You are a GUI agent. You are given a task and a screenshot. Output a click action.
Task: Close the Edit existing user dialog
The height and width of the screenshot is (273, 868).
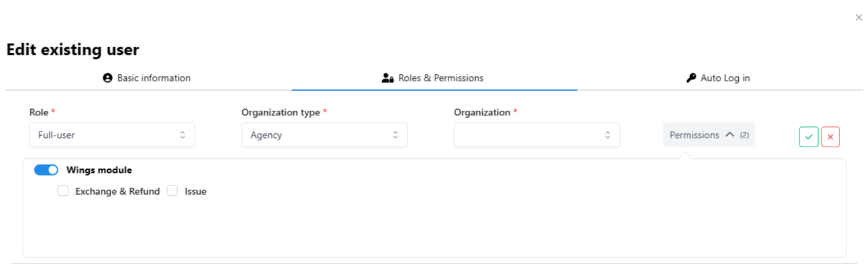(859, 17)
